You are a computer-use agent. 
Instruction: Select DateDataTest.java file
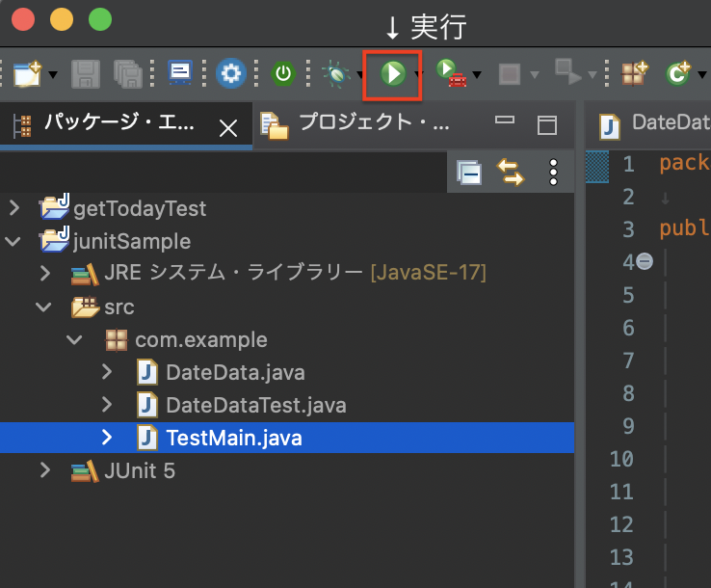(256, 405)
